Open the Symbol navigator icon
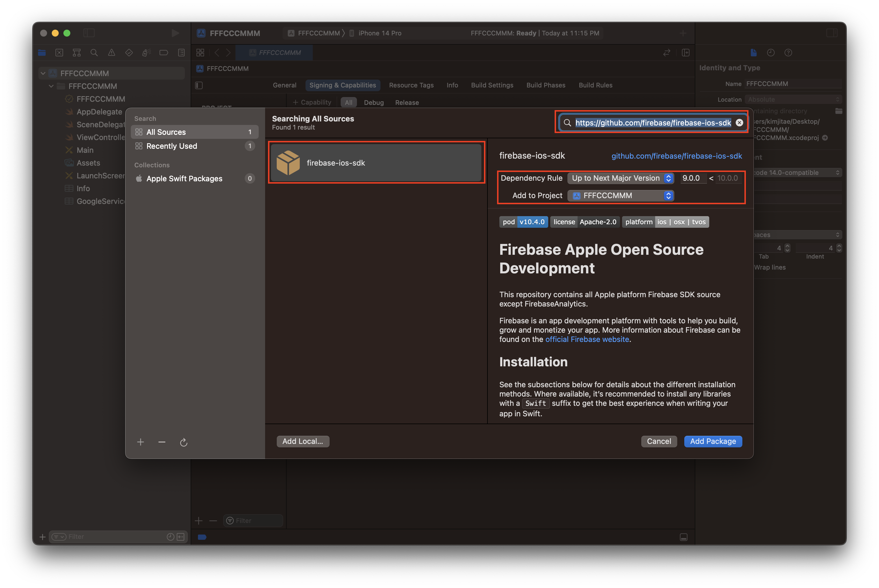This screenshot has height=588, width=879. tap(76, 53)
